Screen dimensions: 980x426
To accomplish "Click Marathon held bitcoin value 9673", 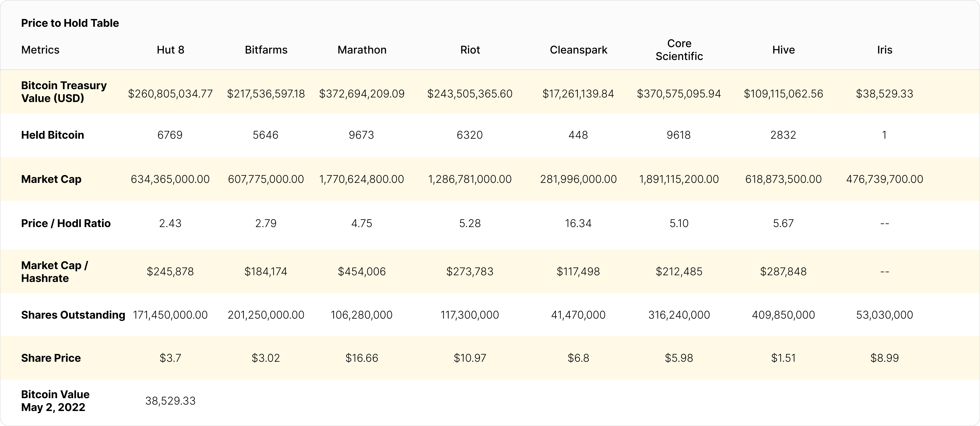I will pyautogui.click(x=361, y=135).
